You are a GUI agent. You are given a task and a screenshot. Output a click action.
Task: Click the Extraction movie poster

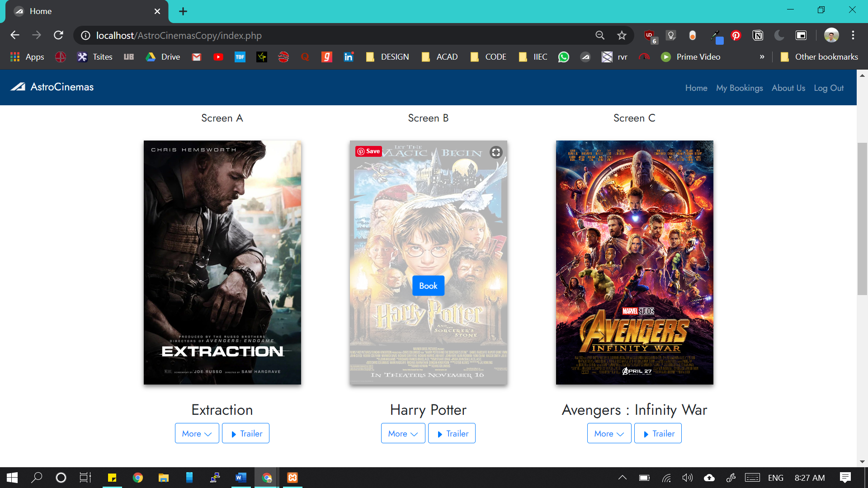coord(222,263)
